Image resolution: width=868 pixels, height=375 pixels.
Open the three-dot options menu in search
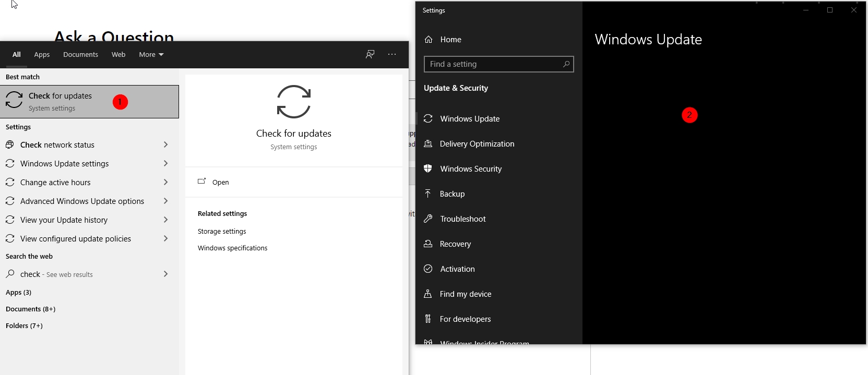(x=392, y=54)
